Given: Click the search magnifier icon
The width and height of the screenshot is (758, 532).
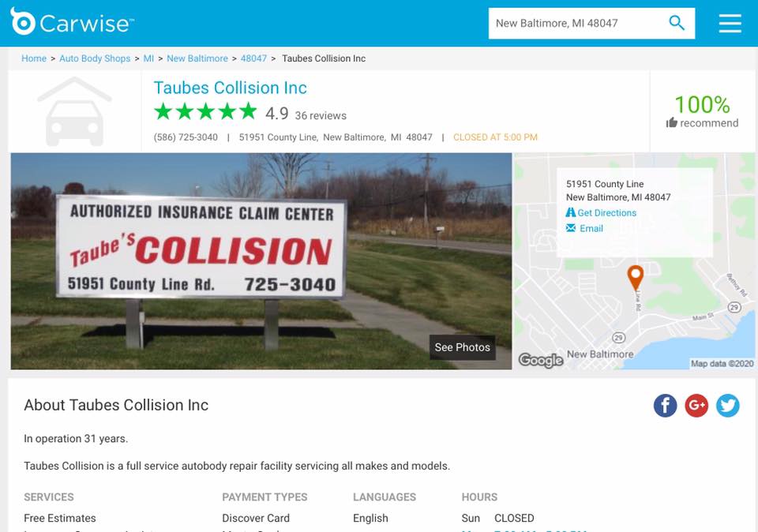Looking at the screenshot, I should point(677,23).
